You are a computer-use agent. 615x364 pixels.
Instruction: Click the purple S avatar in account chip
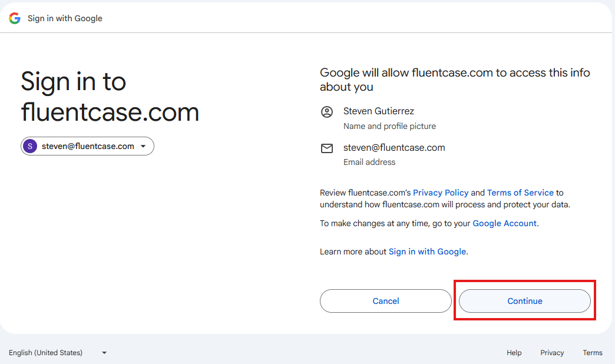30,146
